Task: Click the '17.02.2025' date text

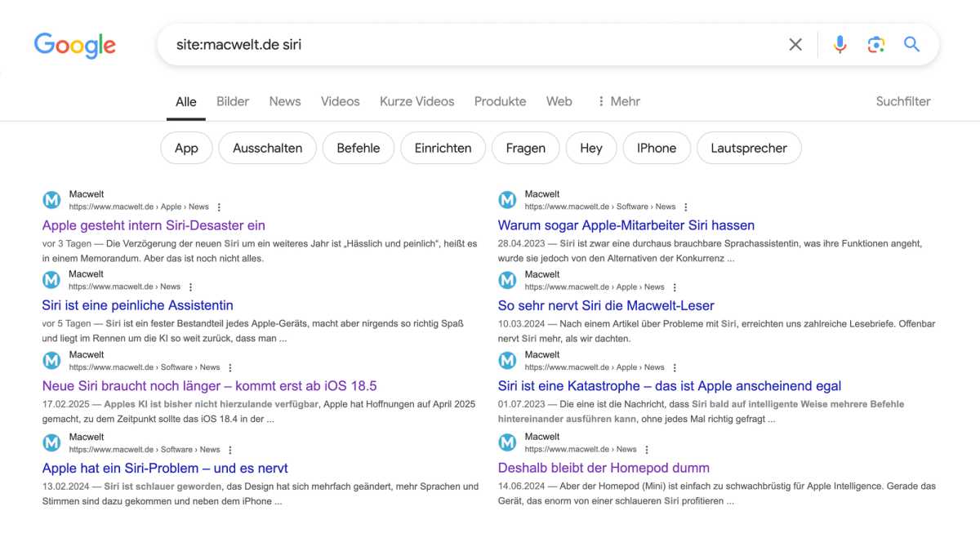Action: click(x=65, y=404)
